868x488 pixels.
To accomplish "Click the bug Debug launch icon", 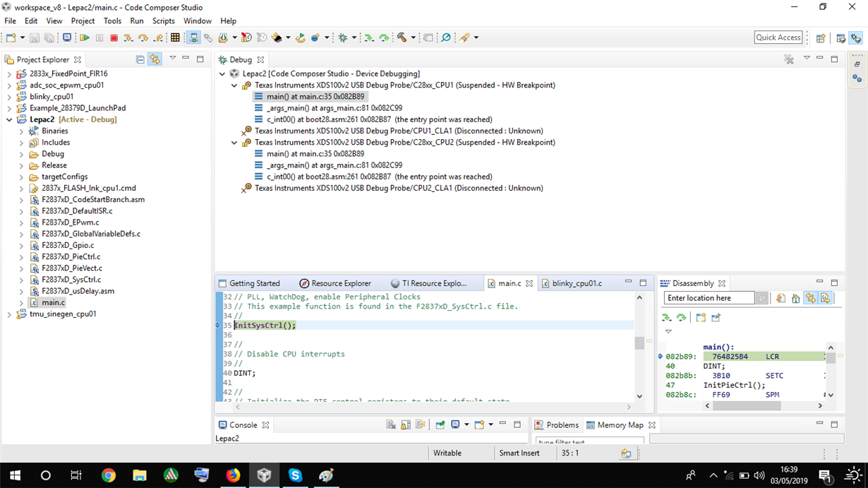I will point(342,37).
